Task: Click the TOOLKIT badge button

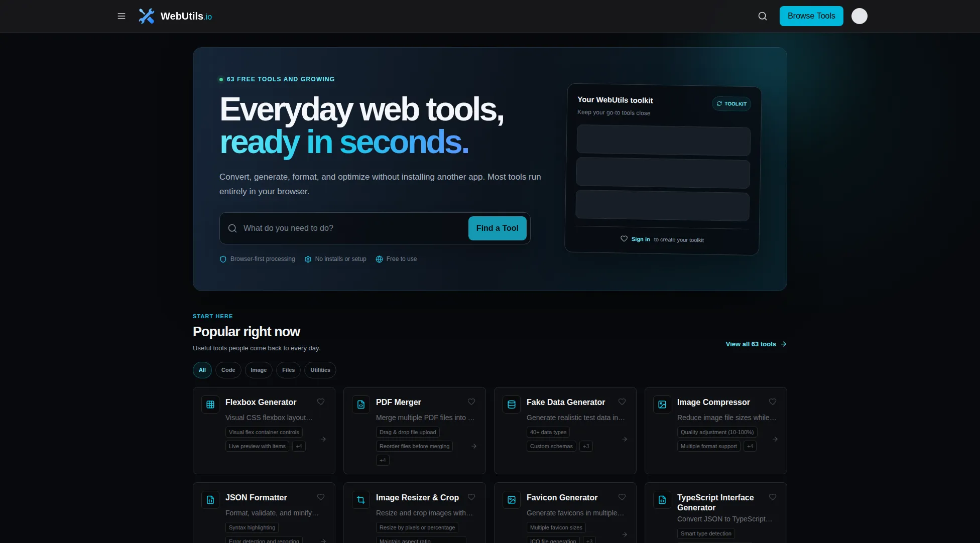Action: [x=731, y=104]
